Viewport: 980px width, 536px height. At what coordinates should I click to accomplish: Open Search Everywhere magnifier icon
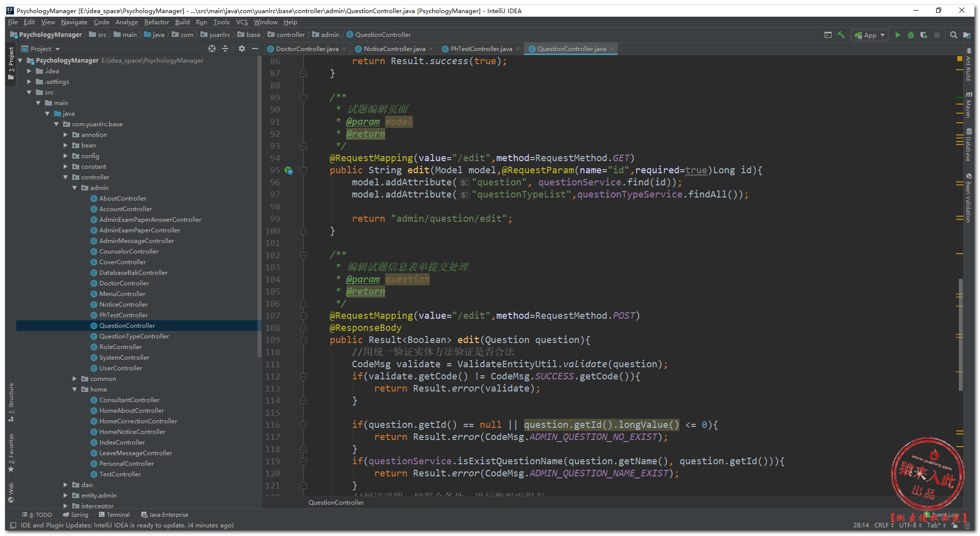pyautogui.click(x=953, y=35)
